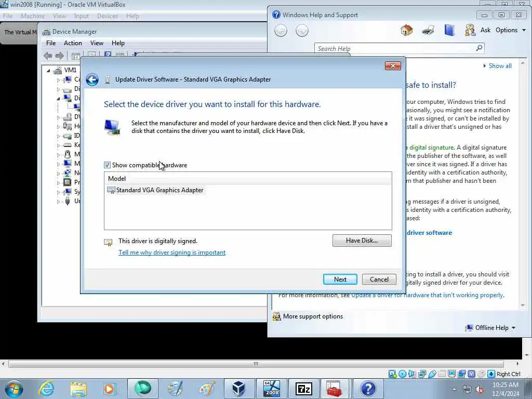Uncheck Show compatible hardware

(x=107, y=165)
